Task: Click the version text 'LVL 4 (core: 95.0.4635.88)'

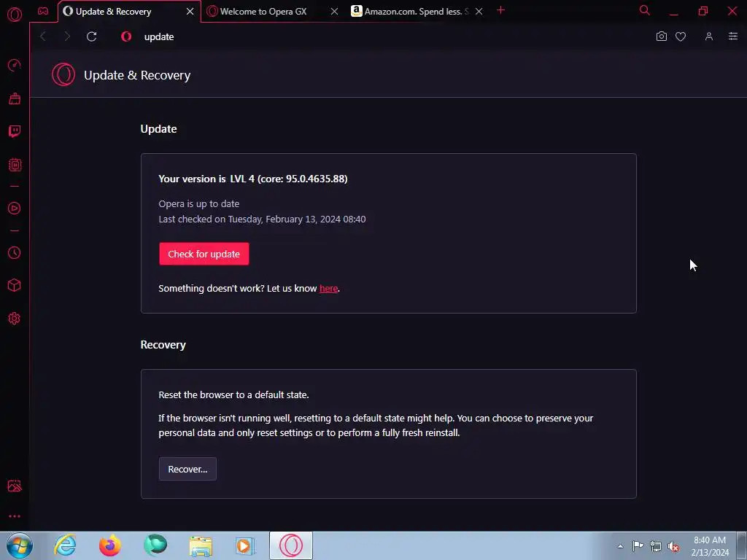Action: pyautogui.click(x=289, y=179)
